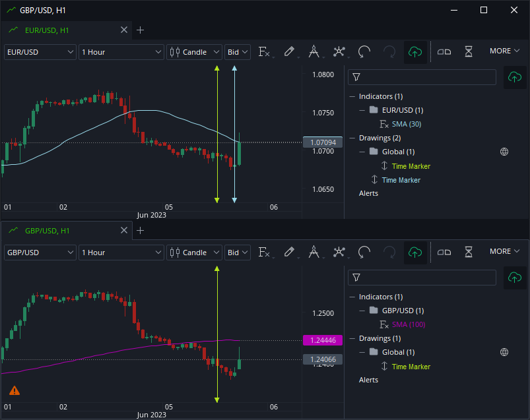Select SMA (100) indicator
This screenshot has height=420, width=530.
[x=409, y=324]
